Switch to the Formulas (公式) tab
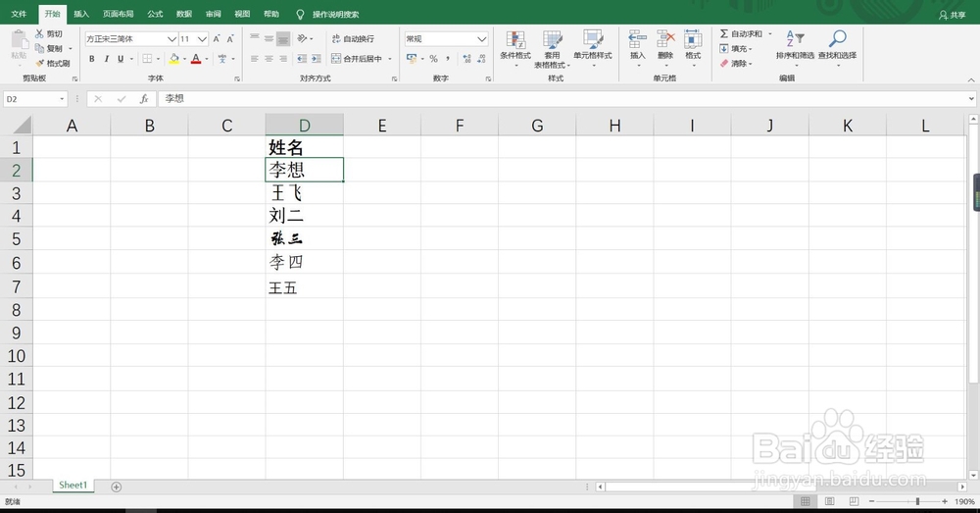The width and height of the screenshot is (980, 513). pyautogui.click(x=155, y=14)
